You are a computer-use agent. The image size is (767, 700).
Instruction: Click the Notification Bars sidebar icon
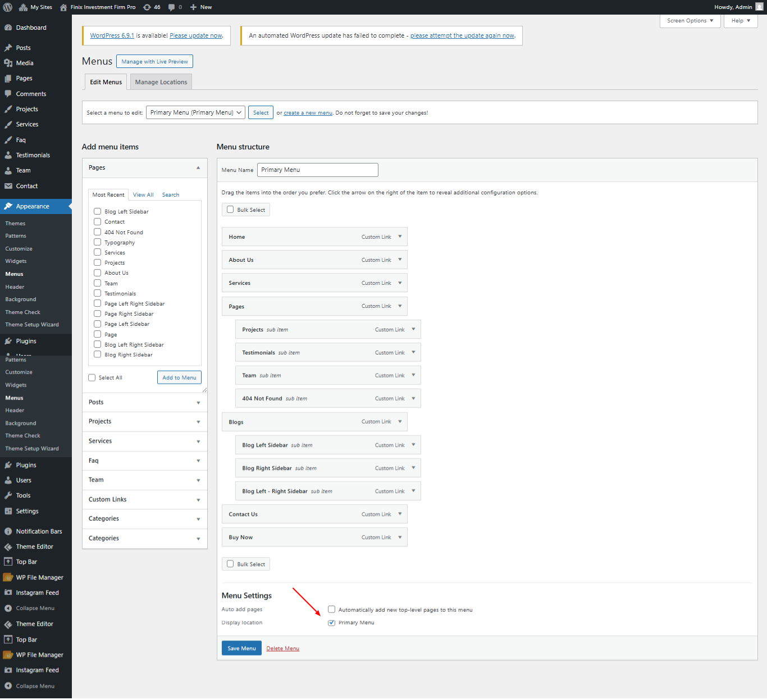(x=8, y=531)
